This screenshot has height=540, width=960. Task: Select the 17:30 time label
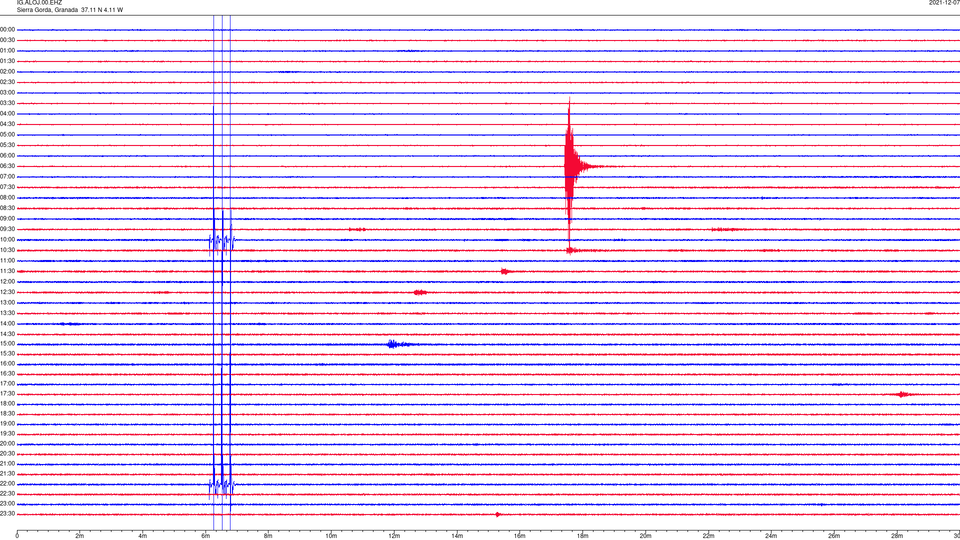point(8,394)
